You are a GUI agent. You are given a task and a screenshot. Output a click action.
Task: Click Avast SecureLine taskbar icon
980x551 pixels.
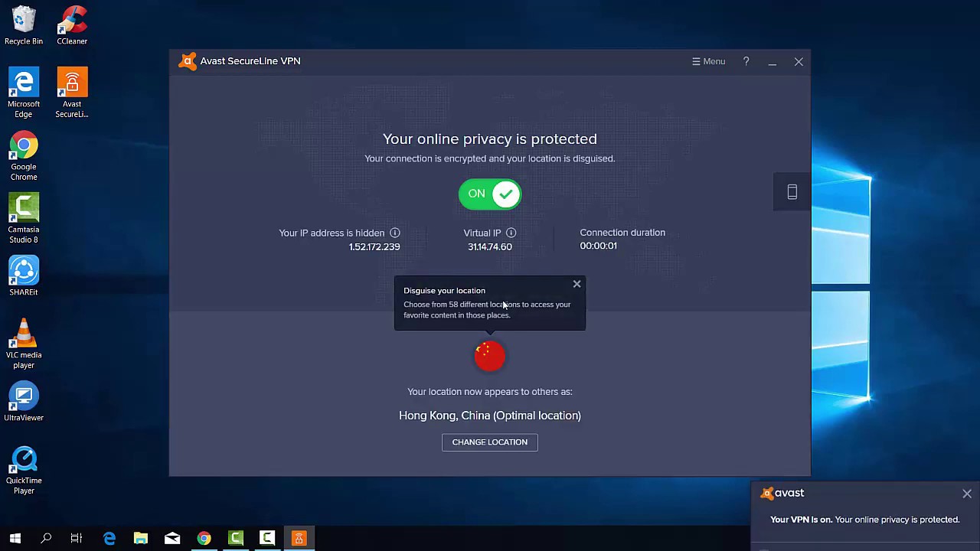pos(299,539)
